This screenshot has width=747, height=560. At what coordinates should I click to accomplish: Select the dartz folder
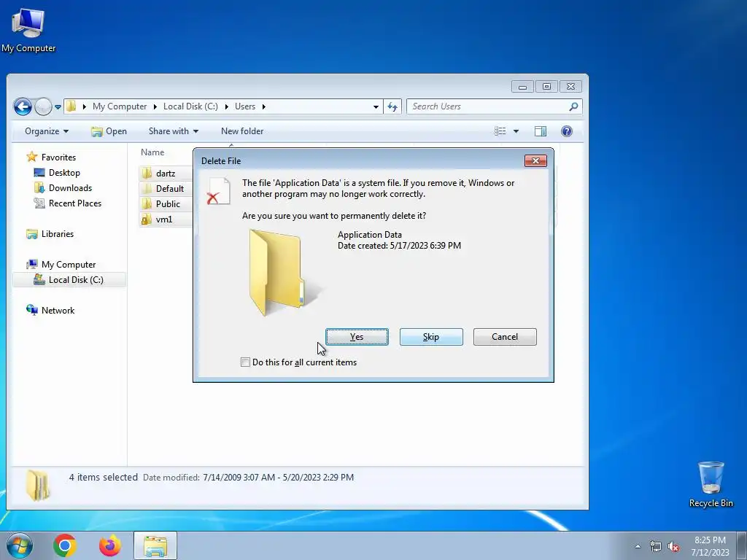coord(166,174)
